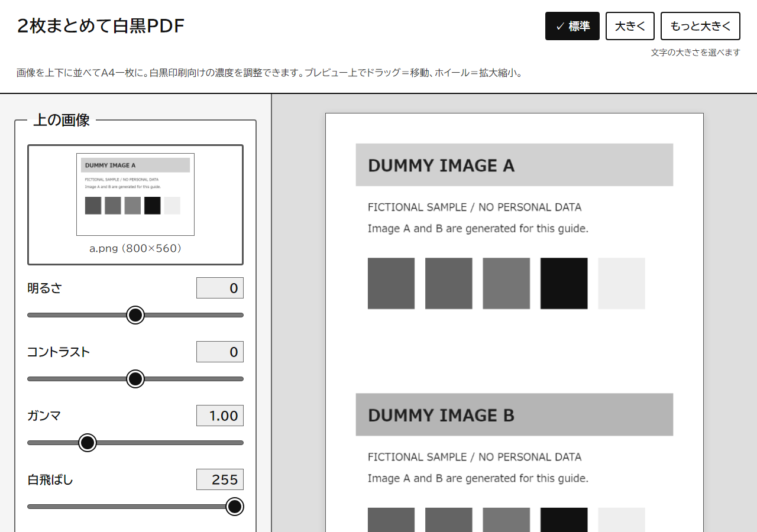Click the コントラスト label
Screen dimensions: 757x532
coord(59,352)
